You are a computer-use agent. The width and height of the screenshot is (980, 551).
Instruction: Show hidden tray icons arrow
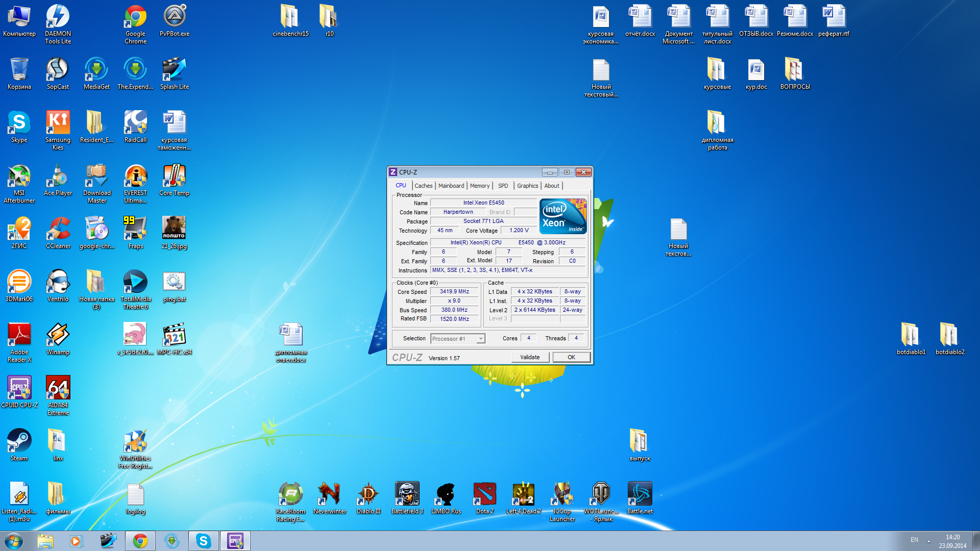928,541
